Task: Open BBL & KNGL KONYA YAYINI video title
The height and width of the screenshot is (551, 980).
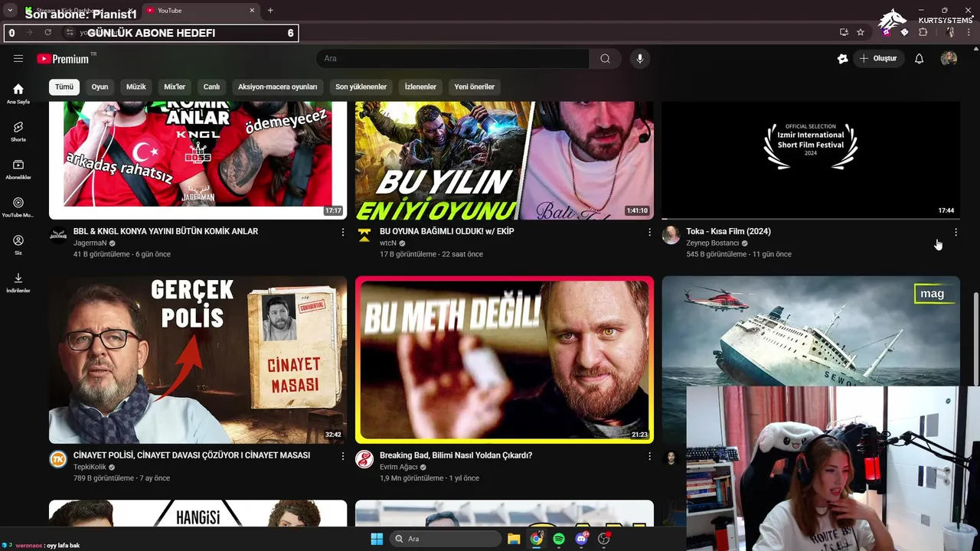Action: coord(165,231)
